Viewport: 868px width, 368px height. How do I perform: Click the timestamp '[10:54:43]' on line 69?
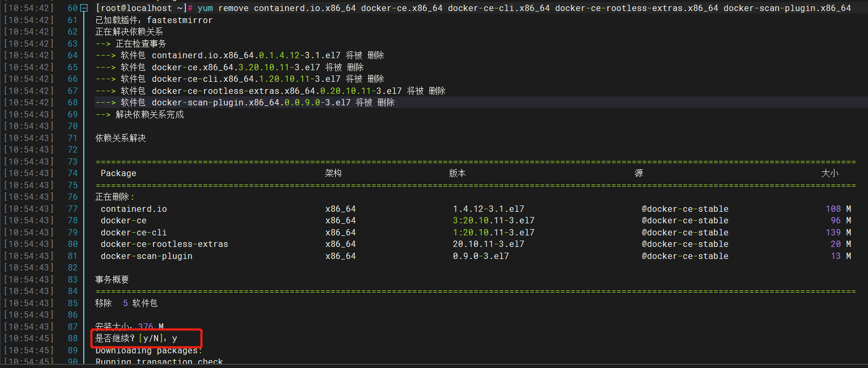pyautogui.click(x=29, y=114)
